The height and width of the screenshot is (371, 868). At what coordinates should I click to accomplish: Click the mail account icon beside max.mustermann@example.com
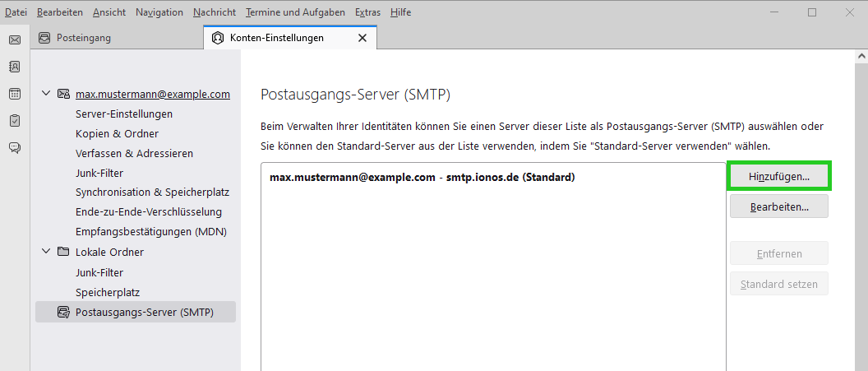click(63, 94)
